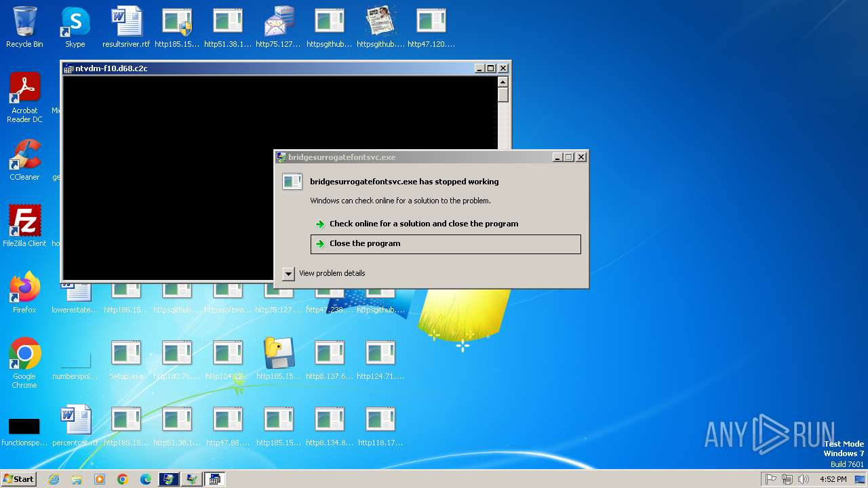Open FileZilla Client shortcut
This screenshot has height=488, width=868.
(x=24, y=226)
